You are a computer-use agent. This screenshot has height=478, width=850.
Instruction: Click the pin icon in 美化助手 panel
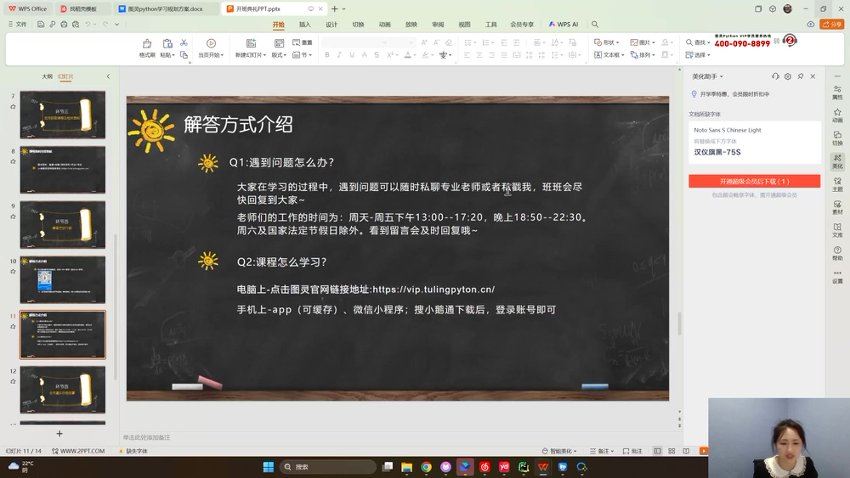pyautogui.click(x=800, y=76)
